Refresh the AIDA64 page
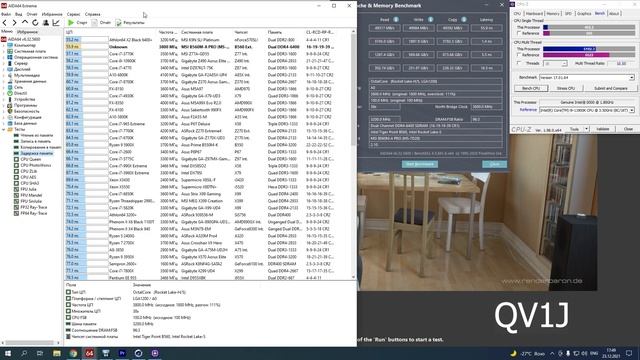This screenshot has height=360, width=640. point(35,23)
